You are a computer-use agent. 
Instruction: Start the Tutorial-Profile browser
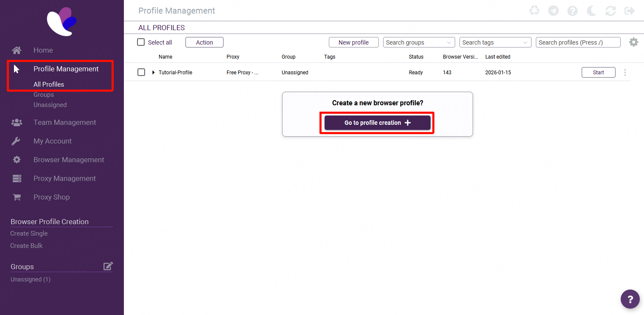pyautogui.click(x=598, y=73)
